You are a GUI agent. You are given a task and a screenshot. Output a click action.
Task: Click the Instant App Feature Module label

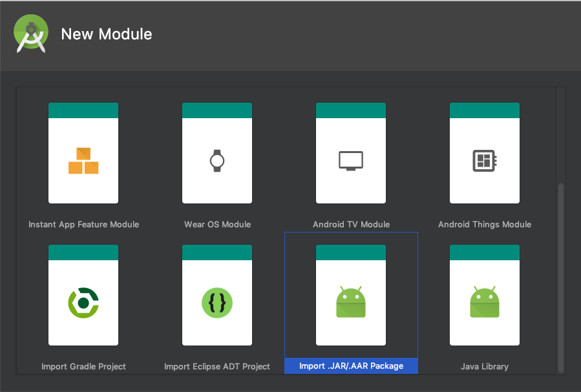(83, 224)
